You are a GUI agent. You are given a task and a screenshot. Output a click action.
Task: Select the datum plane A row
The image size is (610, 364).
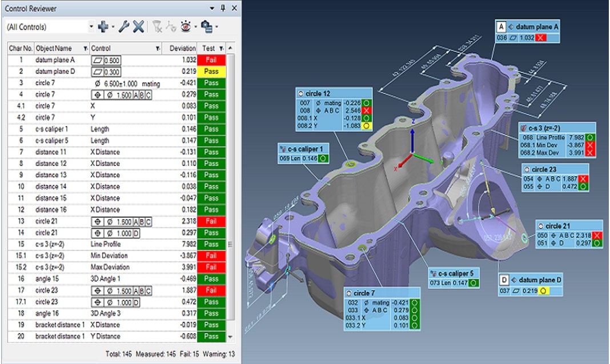point(54,60)
